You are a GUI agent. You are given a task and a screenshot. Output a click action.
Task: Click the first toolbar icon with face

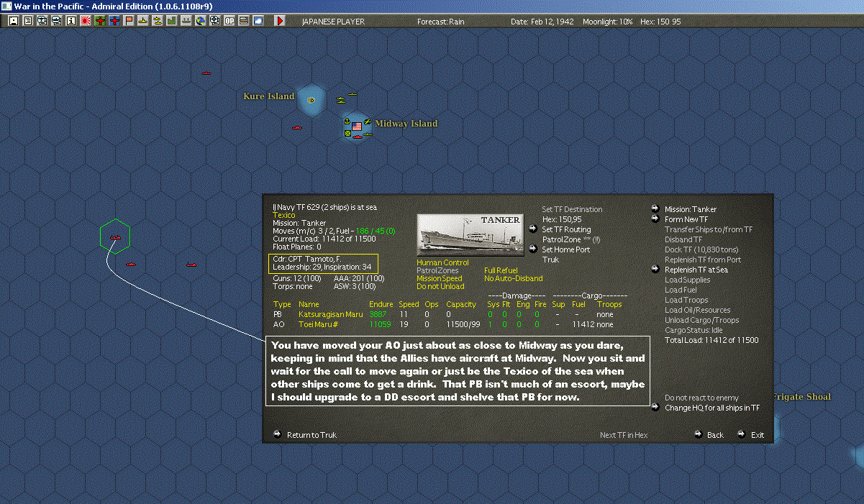(13, 21)
